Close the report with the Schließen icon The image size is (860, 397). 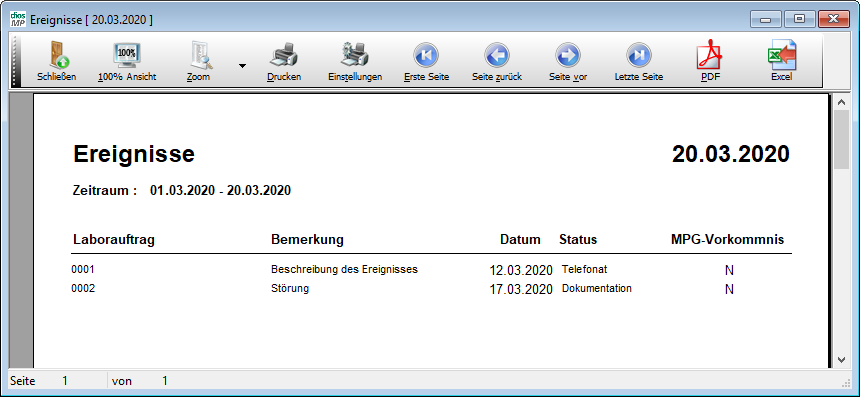click(x=56, y=61)
